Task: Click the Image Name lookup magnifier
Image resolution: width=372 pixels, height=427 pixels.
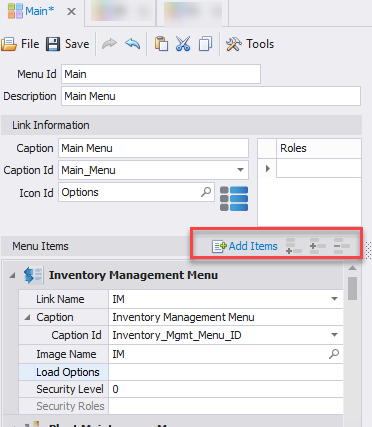Action: (x=334, y=354)
